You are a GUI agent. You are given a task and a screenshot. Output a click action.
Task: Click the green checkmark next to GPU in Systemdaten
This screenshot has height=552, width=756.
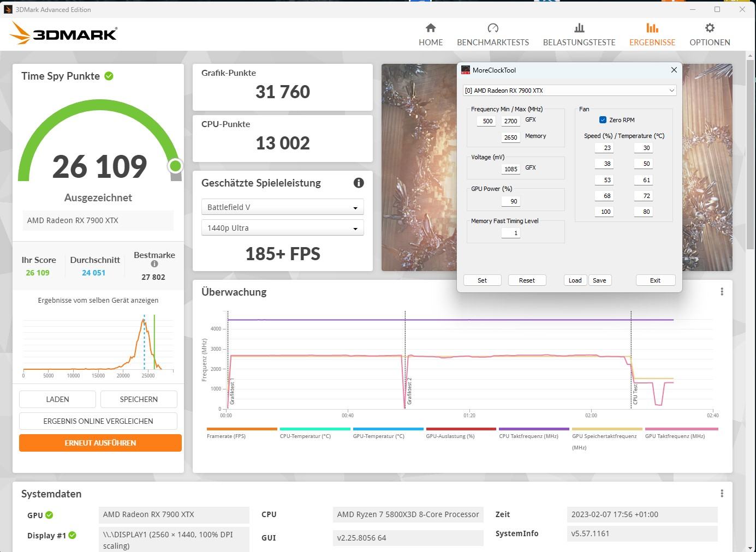tap(49, 515)
